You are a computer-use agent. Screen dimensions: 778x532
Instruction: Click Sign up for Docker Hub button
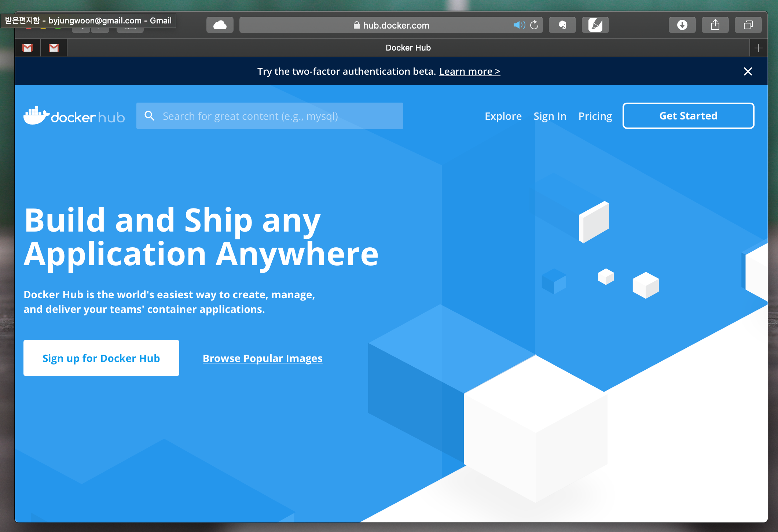point(101,358)
